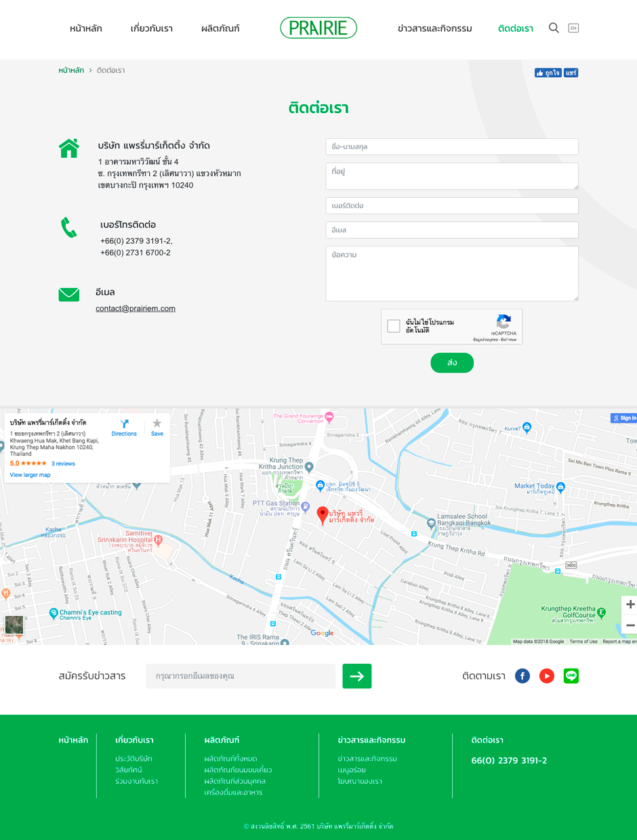Open the ผลิตภัณฑ์ menu item
The width and height of the screenshot is (637, 840).
[x=220, y=28]
